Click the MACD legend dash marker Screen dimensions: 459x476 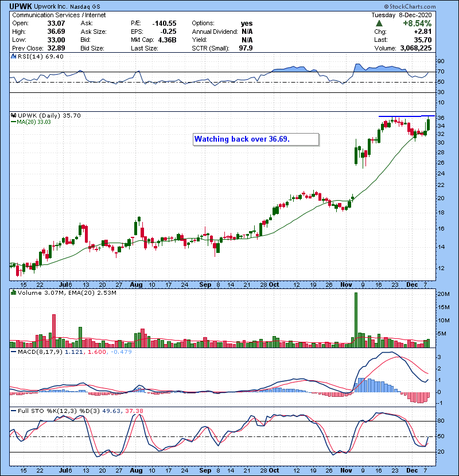[x=13, y=352]
